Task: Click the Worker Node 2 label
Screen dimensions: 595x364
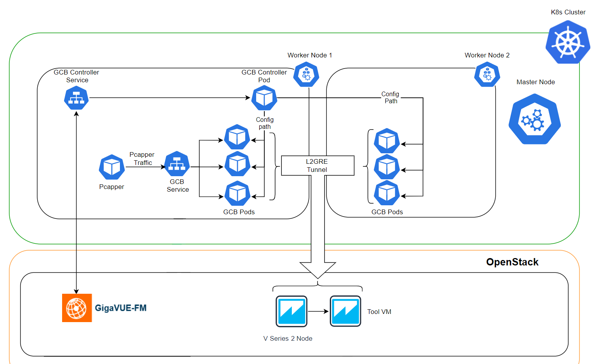Action: click(487, 55)
